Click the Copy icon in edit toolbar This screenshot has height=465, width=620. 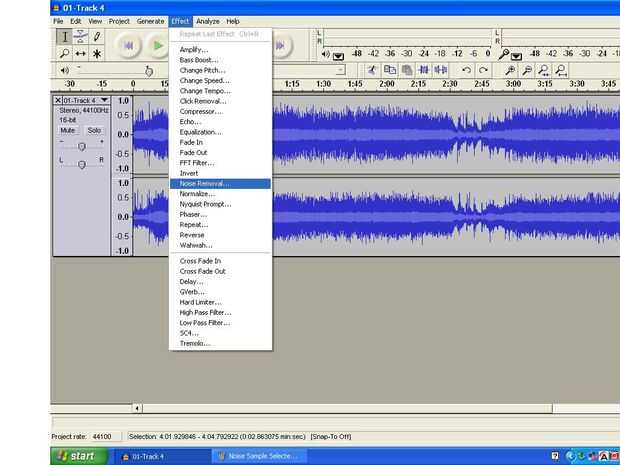pos(390,70)
